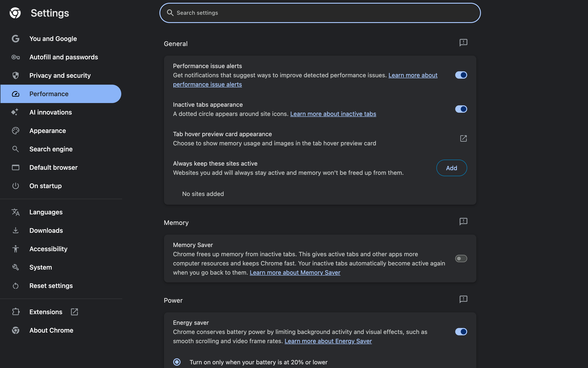
Task: Click Add button for always-active sites
Action: 451,168
